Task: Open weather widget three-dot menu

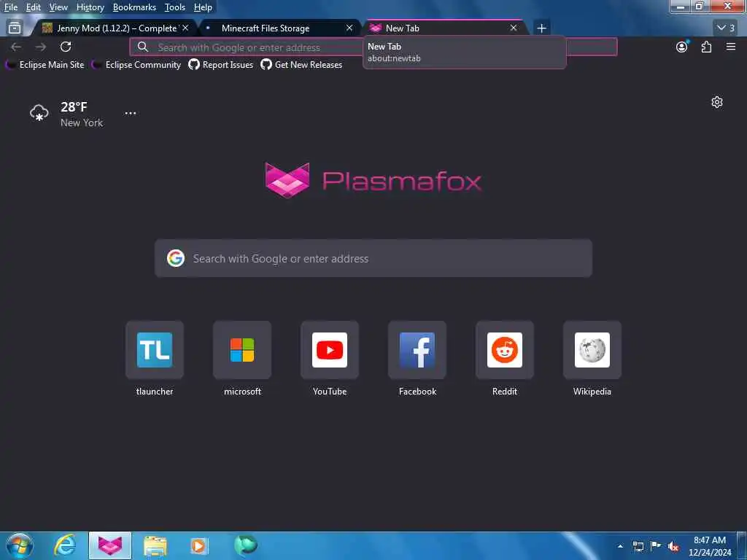Action: (131, 113)
